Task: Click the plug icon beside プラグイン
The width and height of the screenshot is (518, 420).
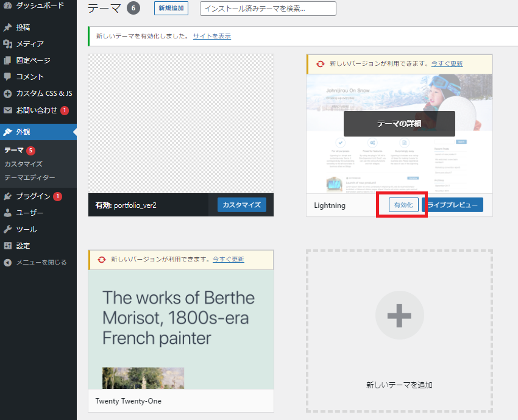Action: coord(7,196)
